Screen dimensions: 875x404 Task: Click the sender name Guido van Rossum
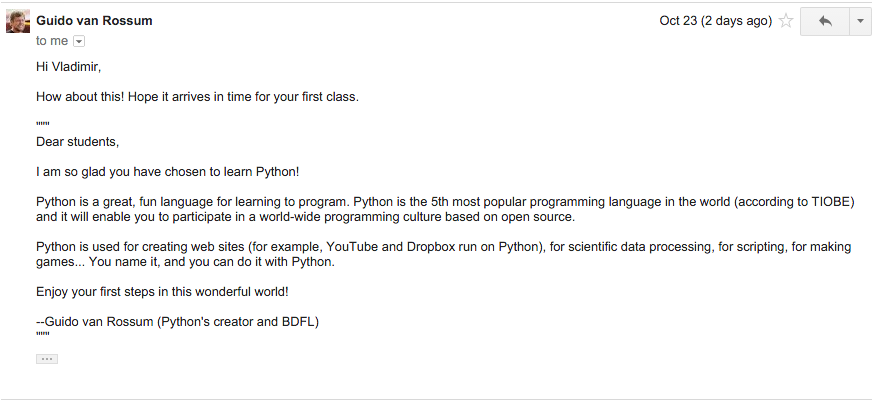point(94,21)
